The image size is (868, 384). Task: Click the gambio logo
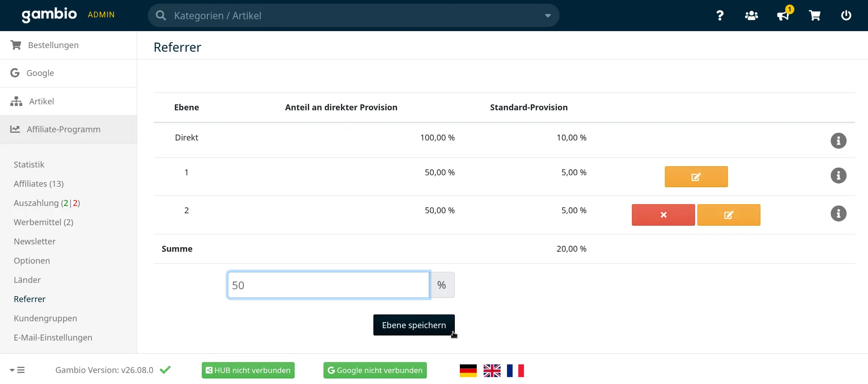(49, 15)
